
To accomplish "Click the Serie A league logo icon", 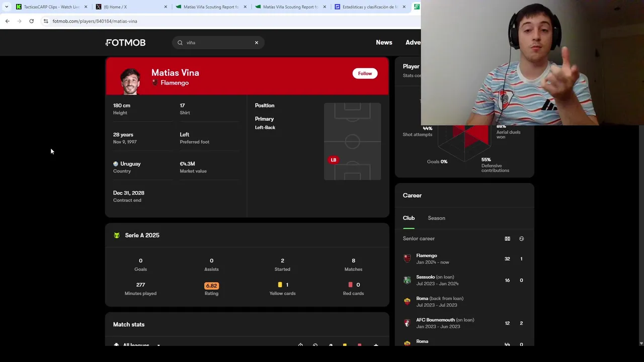I will pyautogui.click(x=117, y=235).
